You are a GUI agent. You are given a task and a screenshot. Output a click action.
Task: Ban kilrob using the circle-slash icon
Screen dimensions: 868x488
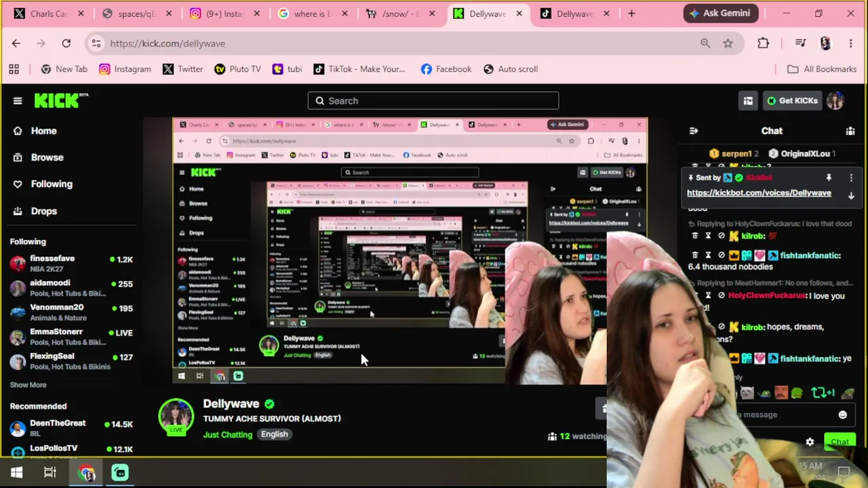point(722,236)
